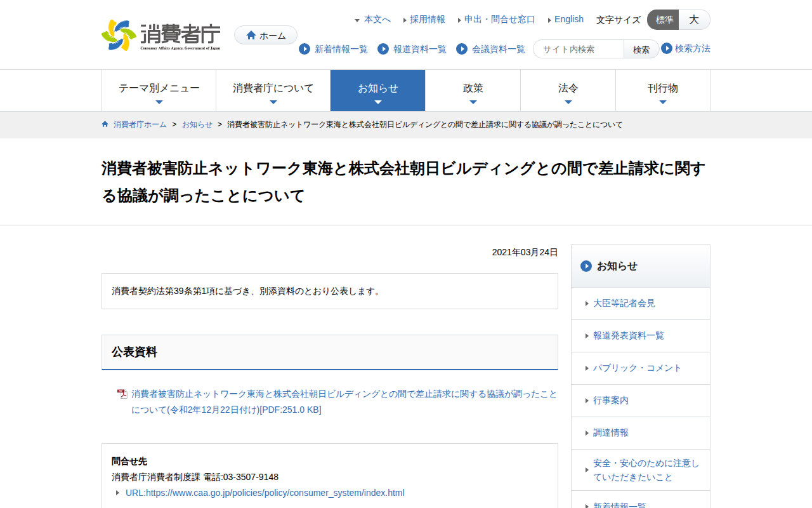Open the テーマ別メニュー navigation menu
812x508 pixels.
[159, 90]
